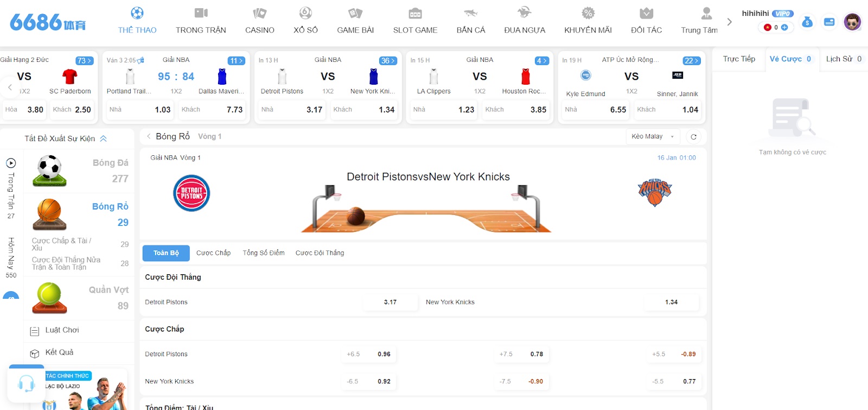Bet SC Paderborn away odds 2.50
868x410 pixels.
coord(72,110)
